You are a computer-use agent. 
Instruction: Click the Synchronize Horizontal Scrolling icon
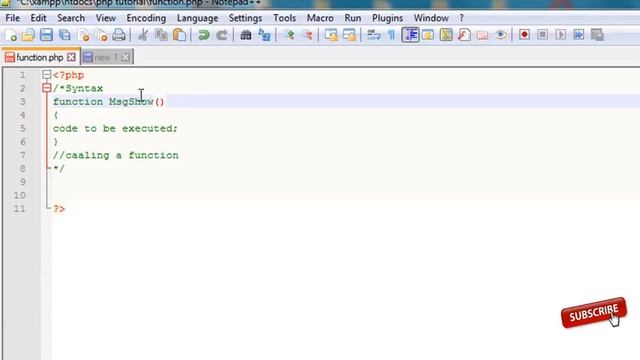(x=349, y=35)
